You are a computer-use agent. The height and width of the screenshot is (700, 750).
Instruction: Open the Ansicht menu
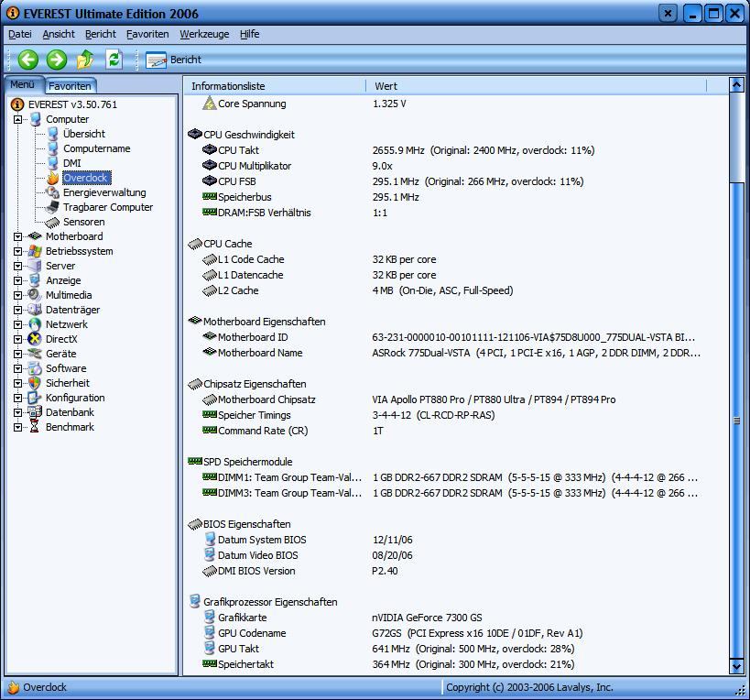(59, 34)
